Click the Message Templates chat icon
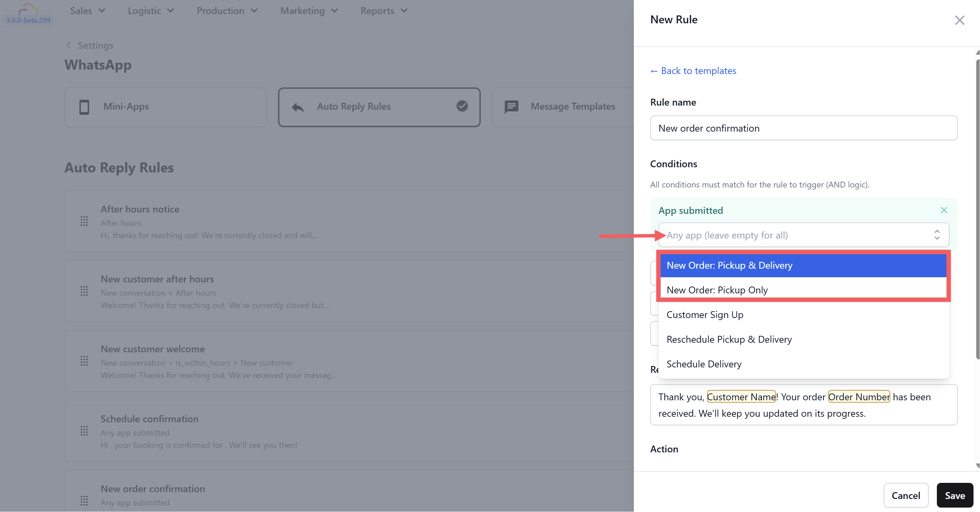Image resolution: width=980 pixels, height=512 pixels. [x=511, y=107]
